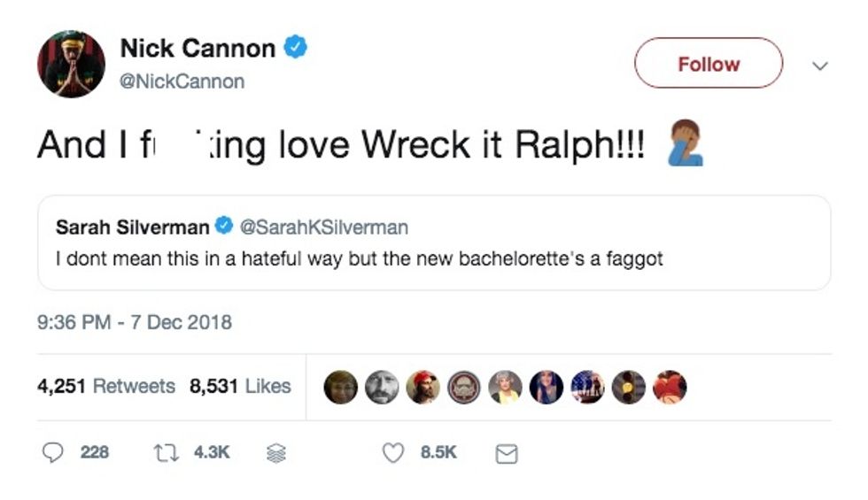Screen dimensions: 868x500
Task: View the 8,531 Likes list
Action: (x=240, y=386)
